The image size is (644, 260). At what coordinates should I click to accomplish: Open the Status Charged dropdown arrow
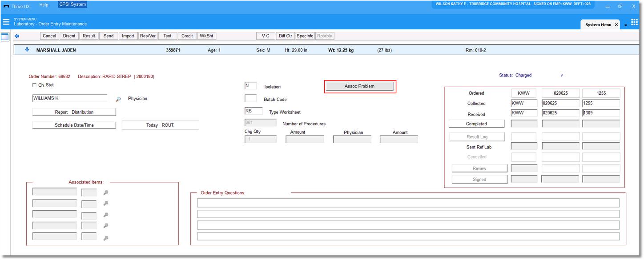point(562,76)
